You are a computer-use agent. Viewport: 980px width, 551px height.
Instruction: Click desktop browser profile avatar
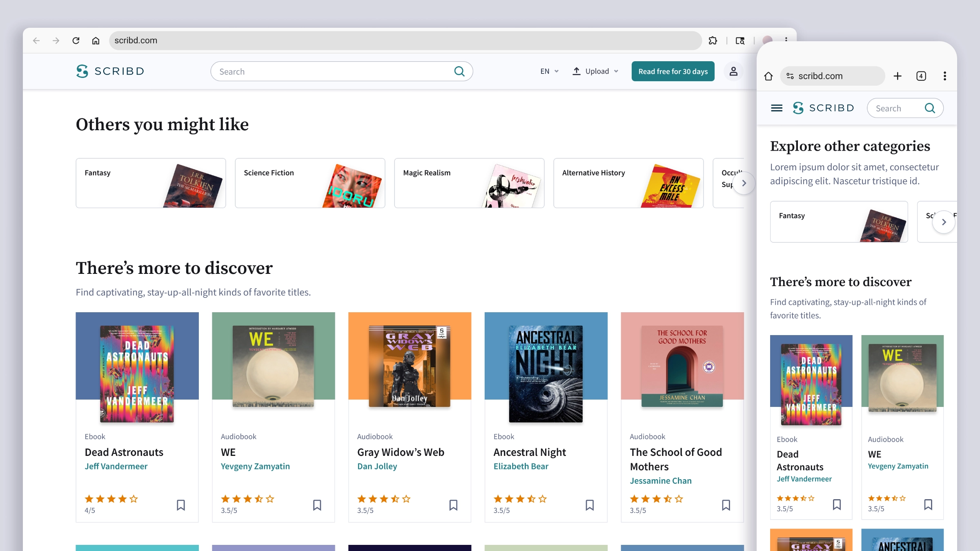point(768,40)
